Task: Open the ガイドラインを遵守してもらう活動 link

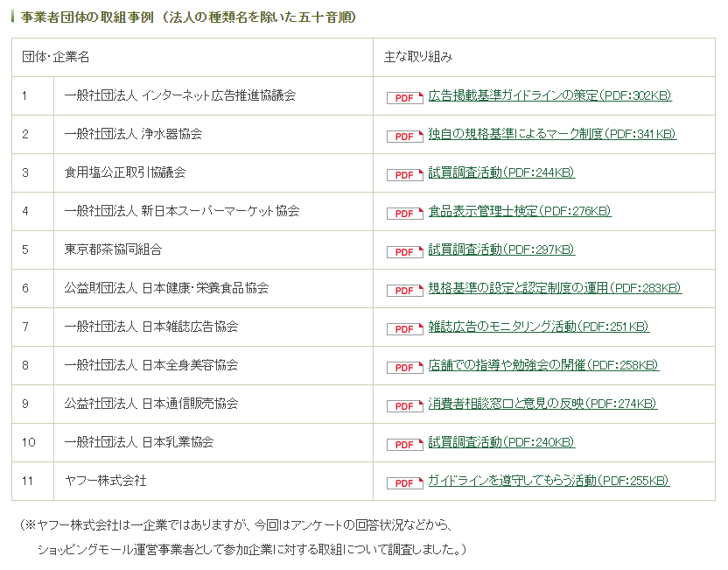Action: [548, 481]
